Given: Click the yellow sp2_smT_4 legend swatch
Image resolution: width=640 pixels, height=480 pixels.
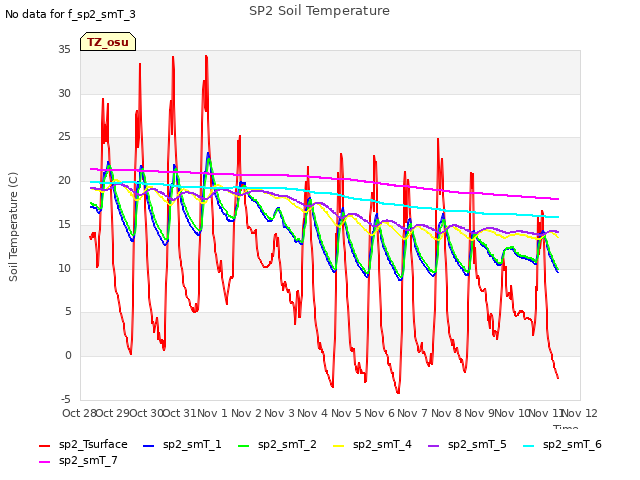Looking at the screenshot, I should click(x=339, y=446).
